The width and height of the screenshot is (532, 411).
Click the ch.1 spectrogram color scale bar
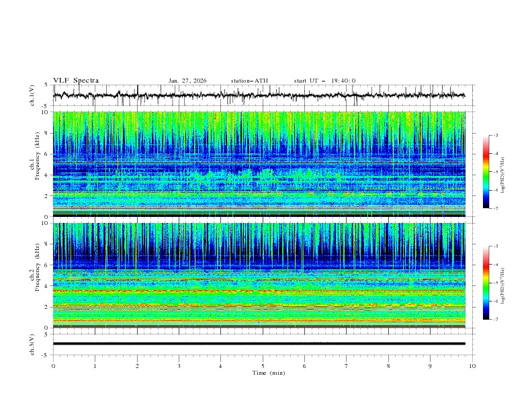486,171
